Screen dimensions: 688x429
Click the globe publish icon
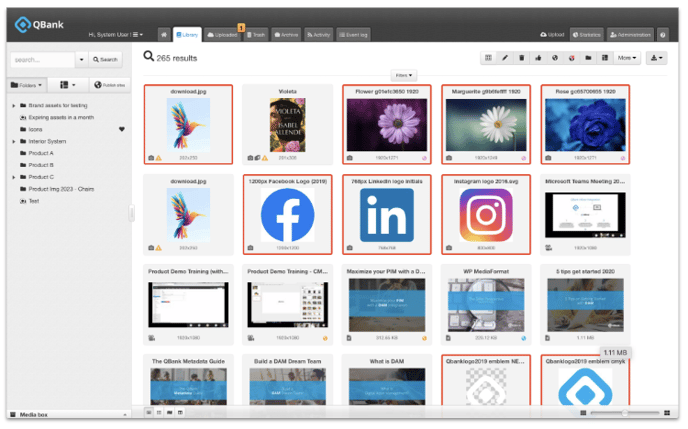coord(555,58)
